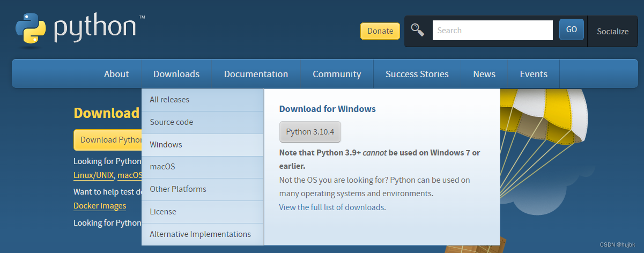Open the About menu

(x=116, y=74)
